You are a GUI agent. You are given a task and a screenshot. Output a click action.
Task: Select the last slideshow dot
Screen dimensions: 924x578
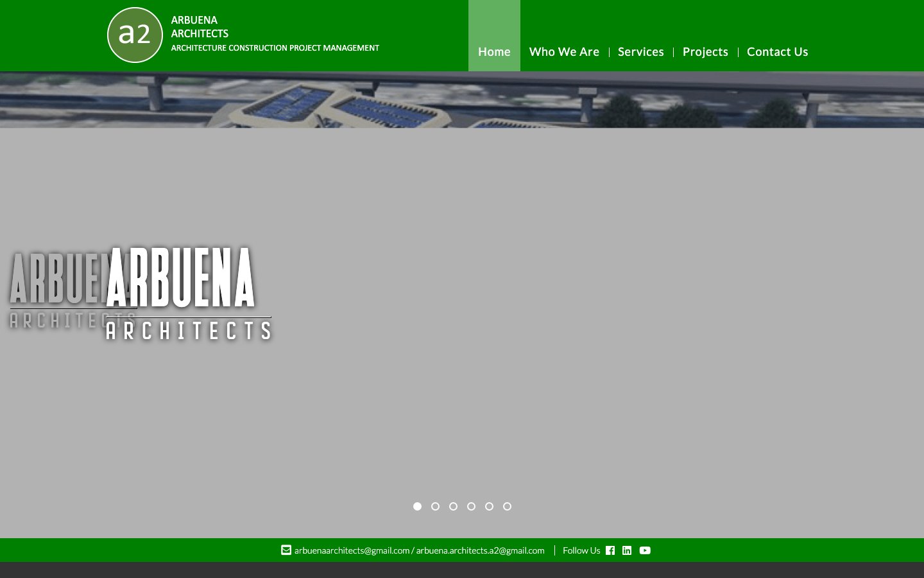click(x=507, y=506)
